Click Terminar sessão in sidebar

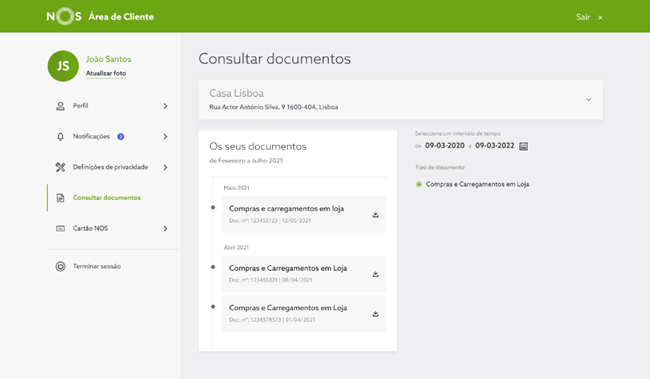[x=97, y=266]
